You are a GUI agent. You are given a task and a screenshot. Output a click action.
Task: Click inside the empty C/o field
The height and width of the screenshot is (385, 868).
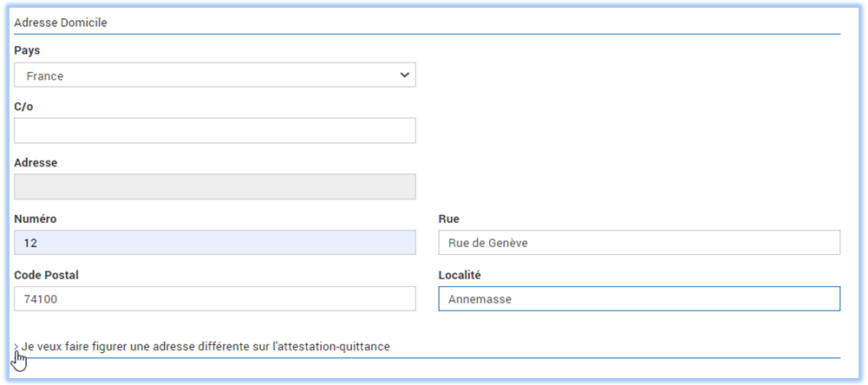215,131
